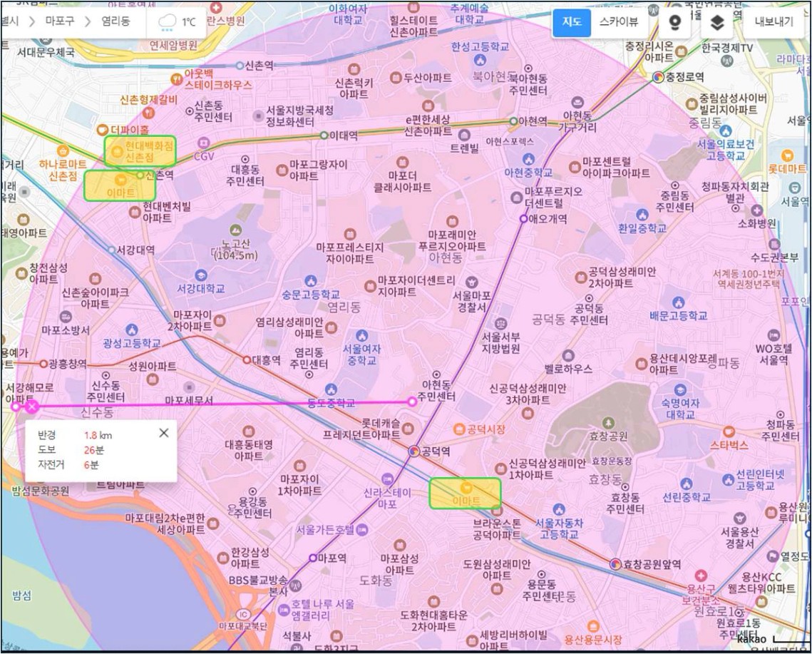
Task: Click the 서울여자중학교 school icon
Action: tap(361, 335)
